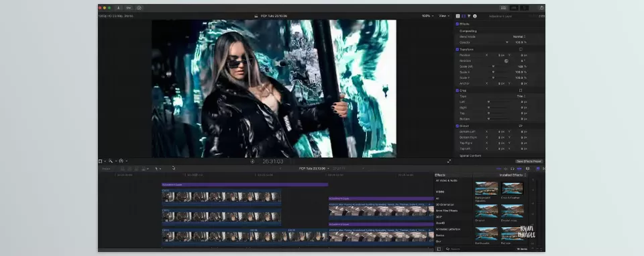Click the import media arrow icon in title bar
The image size is (644, 256).
point(118,8)
